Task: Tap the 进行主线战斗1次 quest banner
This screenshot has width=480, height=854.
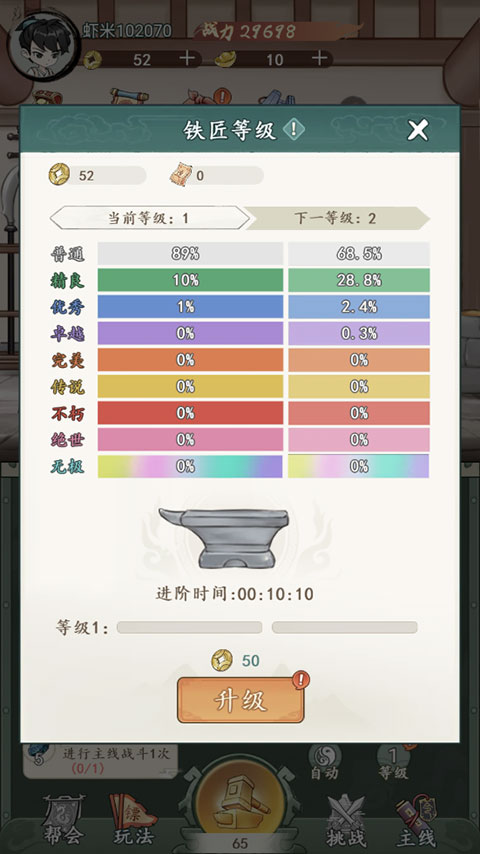Action: (101, 761)
